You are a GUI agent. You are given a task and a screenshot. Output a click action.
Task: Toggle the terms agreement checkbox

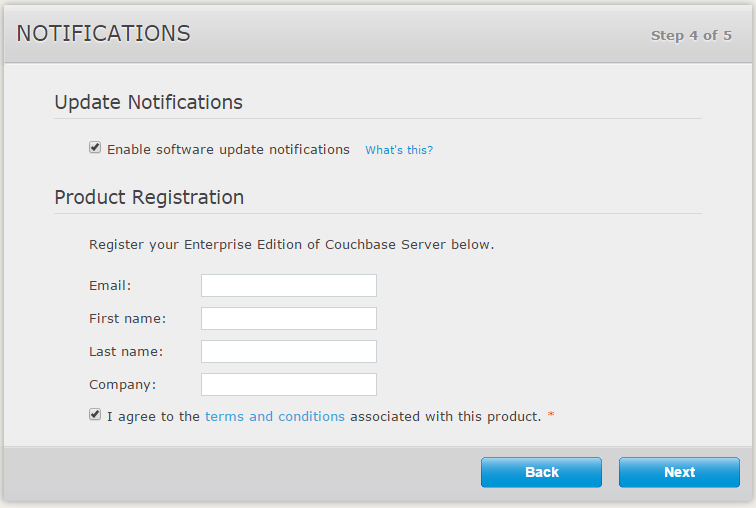[95, 415]
